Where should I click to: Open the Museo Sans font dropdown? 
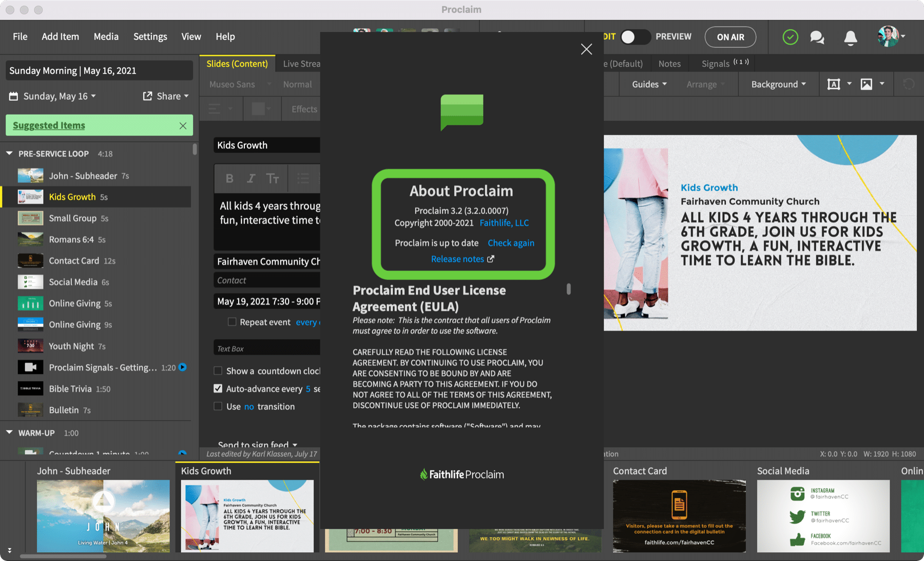pos(240,84)
